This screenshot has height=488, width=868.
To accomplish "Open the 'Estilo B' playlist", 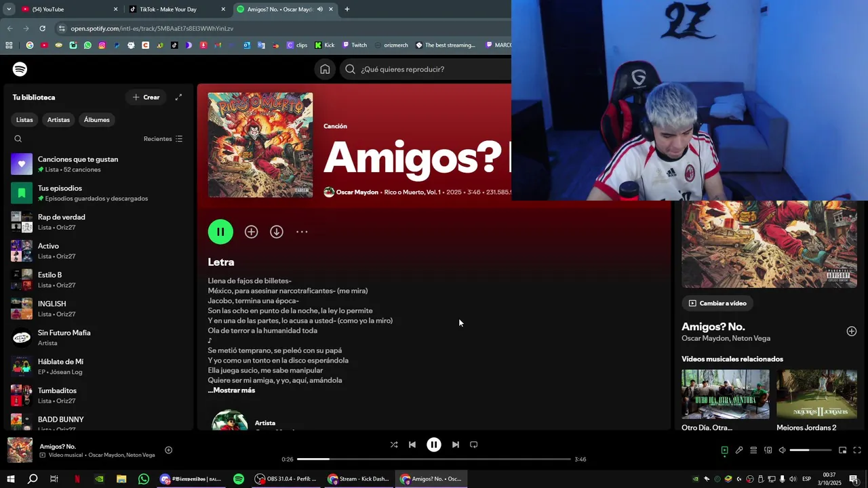I will [99, 280].
